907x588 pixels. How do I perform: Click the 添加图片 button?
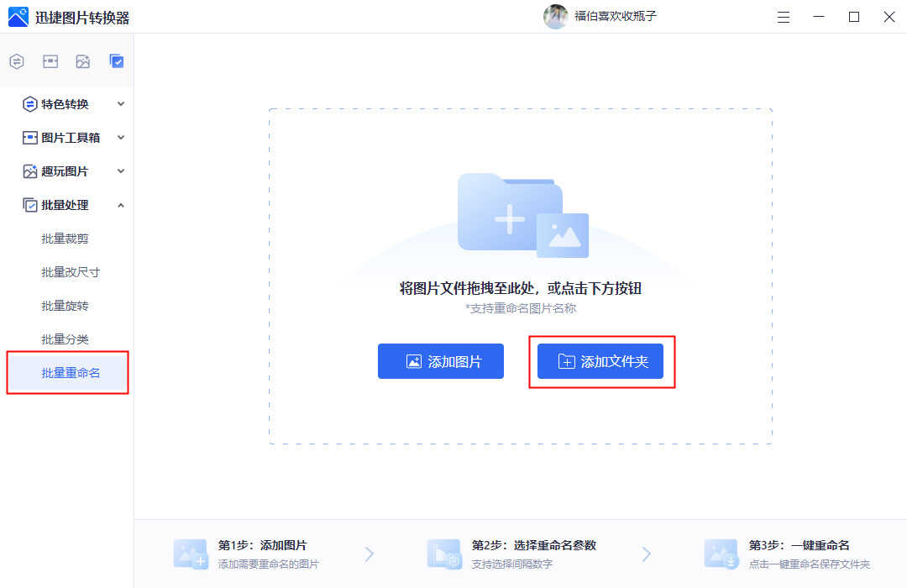click(441, 361)
